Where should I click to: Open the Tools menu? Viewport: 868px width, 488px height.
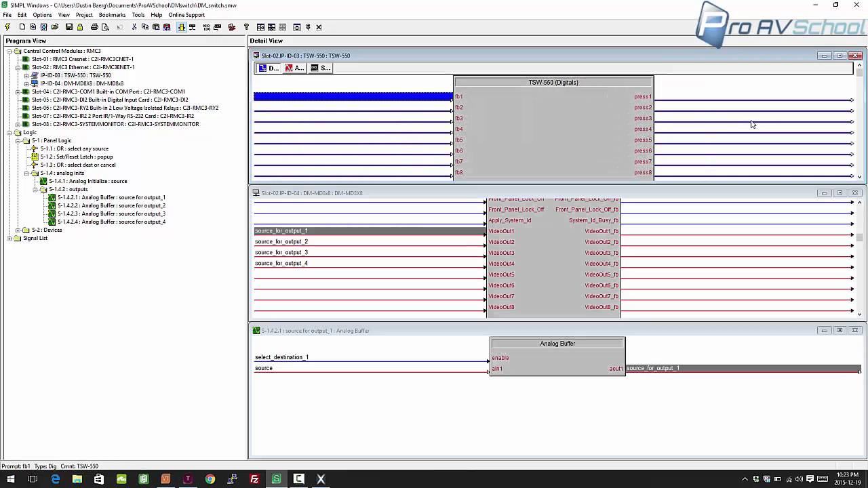[x=138, y=15]
